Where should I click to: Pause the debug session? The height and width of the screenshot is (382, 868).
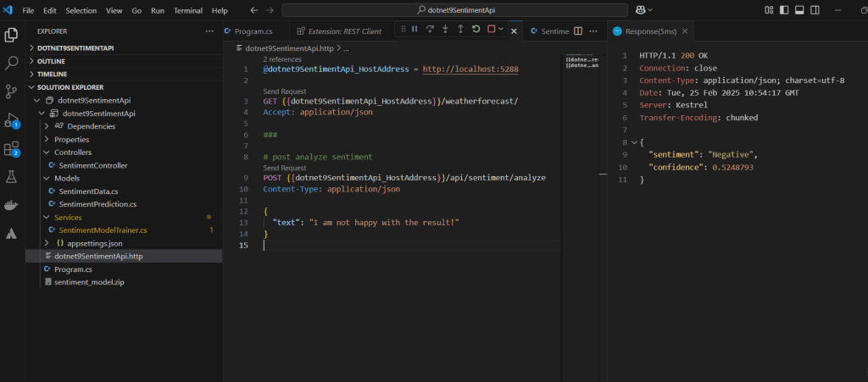415,30
